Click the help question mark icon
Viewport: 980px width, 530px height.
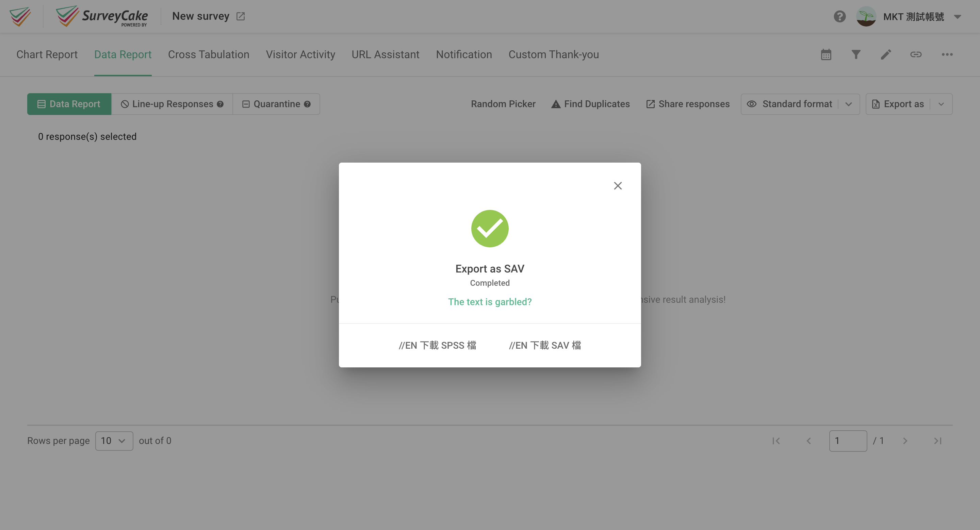click(839, 16)
